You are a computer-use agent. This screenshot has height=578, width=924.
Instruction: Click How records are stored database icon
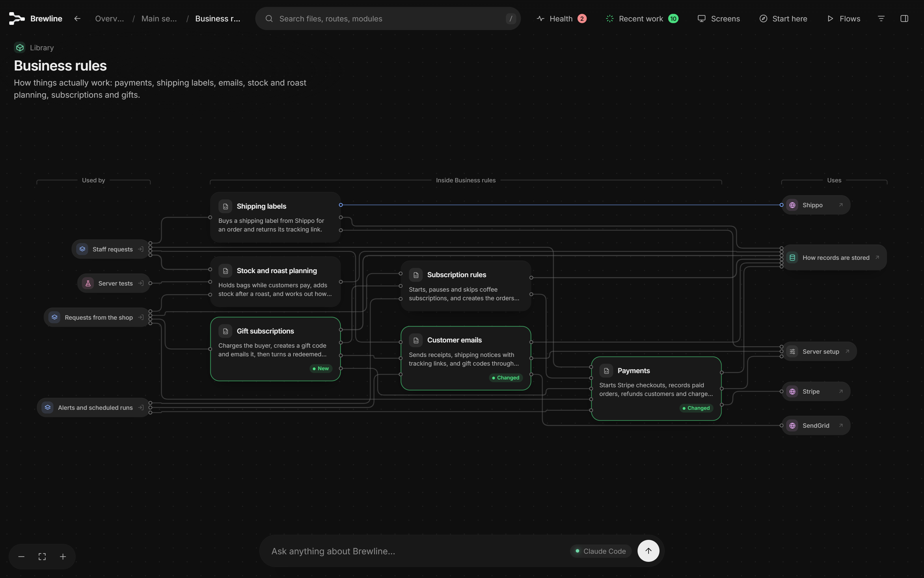(x=792, y=258)
